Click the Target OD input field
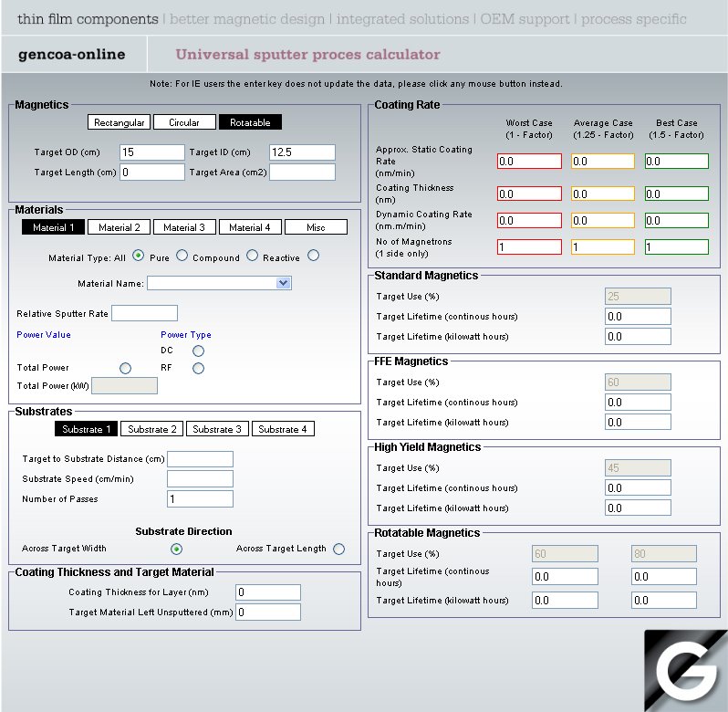The height and width of the screenshot is (712, 728). point(152,152)
